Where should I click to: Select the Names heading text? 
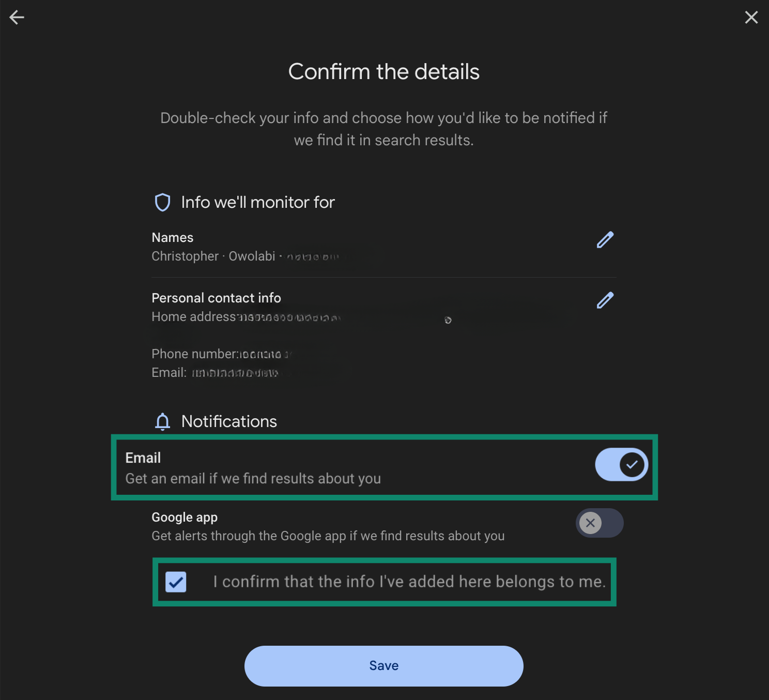click(x=172, y=237)
